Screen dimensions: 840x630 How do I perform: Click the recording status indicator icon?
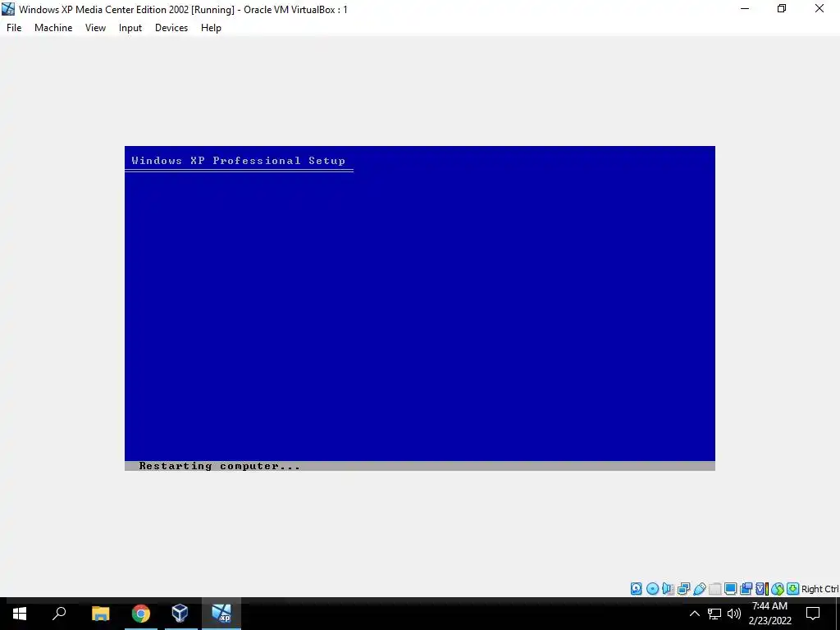[x=746, y=589]
